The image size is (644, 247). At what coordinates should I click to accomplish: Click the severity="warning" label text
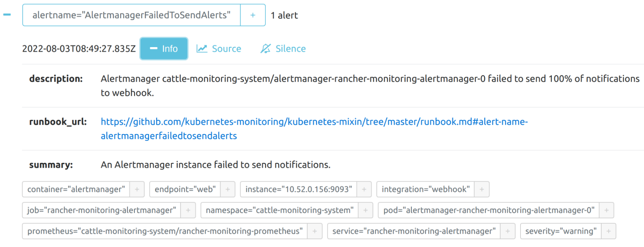pyautogui.click(x=561, y=231)
